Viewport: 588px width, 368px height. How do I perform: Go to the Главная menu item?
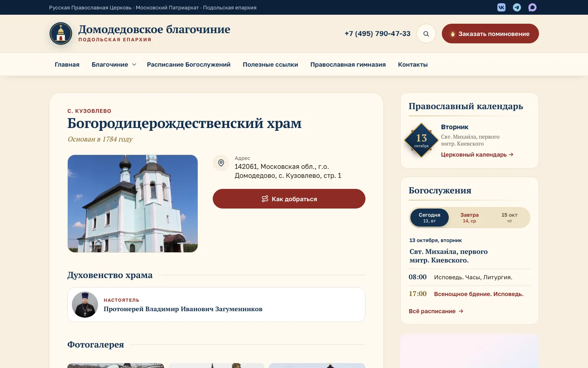[67, 65]
